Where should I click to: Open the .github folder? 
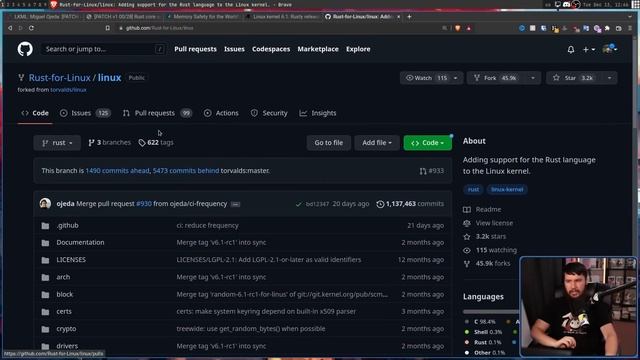coord(67,225)
